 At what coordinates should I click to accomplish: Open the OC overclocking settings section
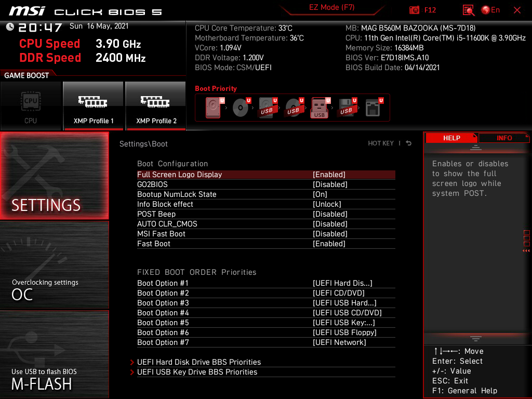tap(54, 265)
